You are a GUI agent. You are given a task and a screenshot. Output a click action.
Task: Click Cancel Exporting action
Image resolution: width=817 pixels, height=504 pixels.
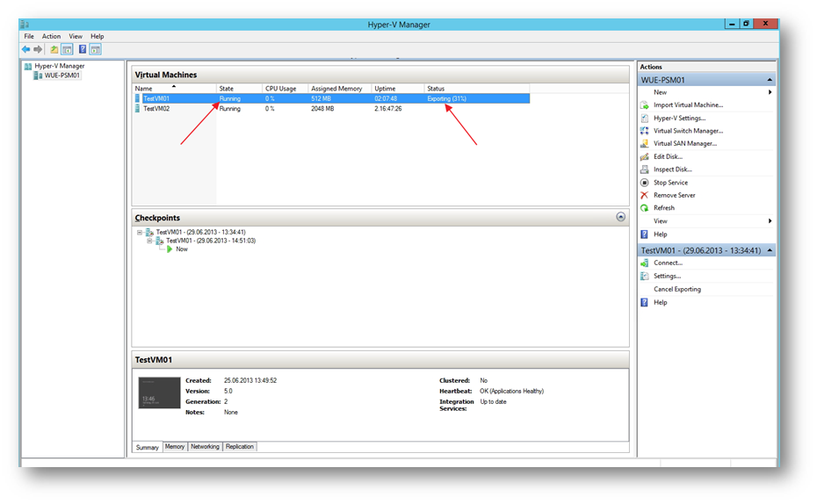pos(677,290)
